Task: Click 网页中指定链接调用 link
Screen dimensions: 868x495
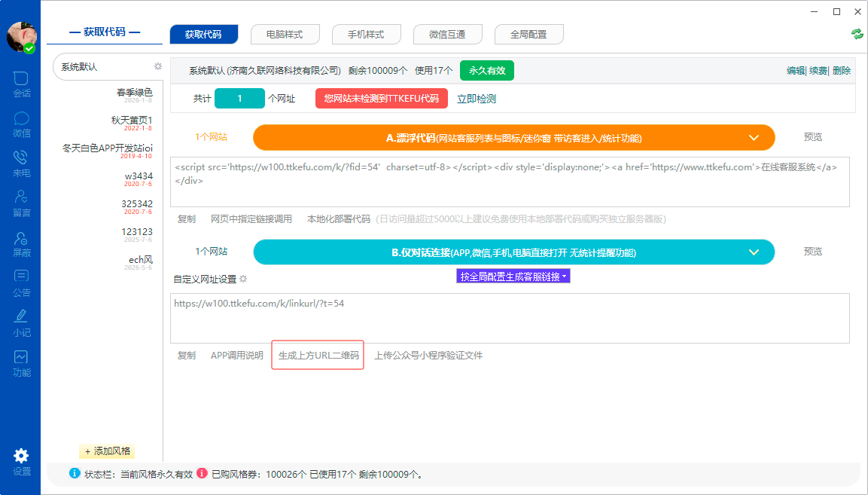Action: (251, 219)
